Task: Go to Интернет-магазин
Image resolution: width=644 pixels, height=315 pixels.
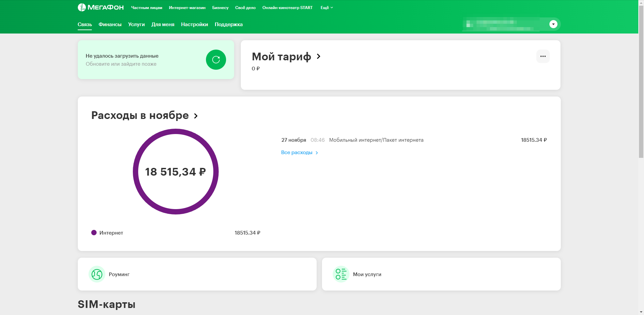Action: pos(187,8)
